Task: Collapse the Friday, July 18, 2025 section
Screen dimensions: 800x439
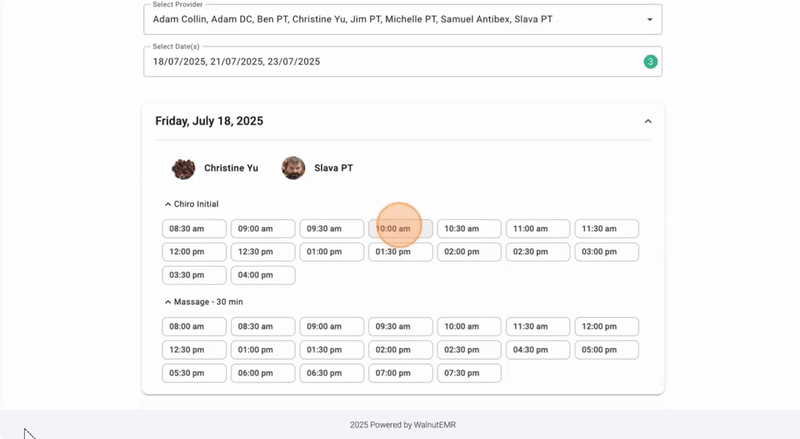Action: (x=648, y=121)
